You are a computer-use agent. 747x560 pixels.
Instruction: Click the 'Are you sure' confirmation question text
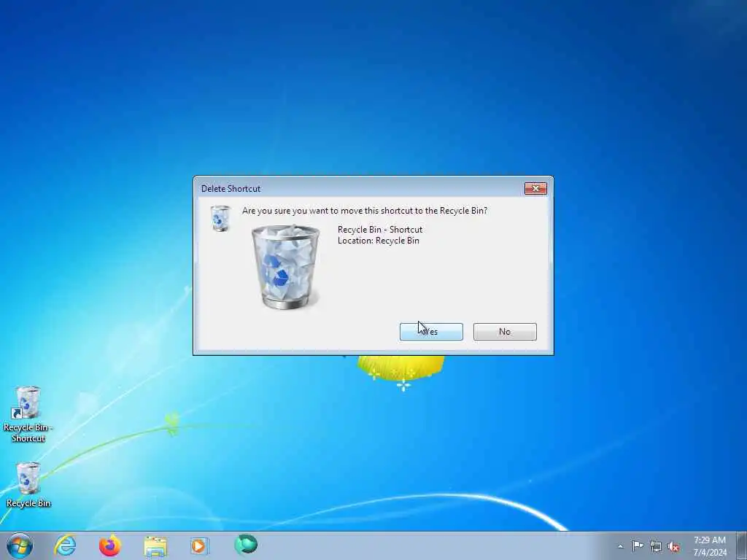click(x=365, y=211)
